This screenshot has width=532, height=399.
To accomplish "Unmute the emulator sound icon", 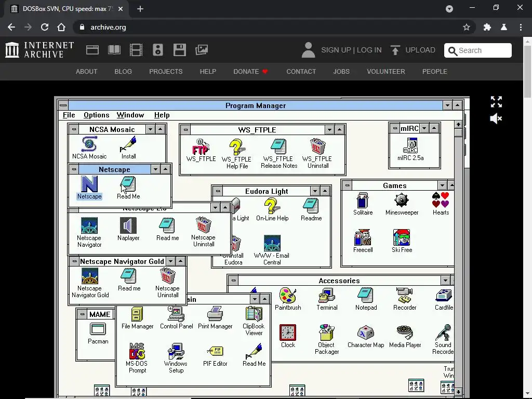I will (496, 118).
